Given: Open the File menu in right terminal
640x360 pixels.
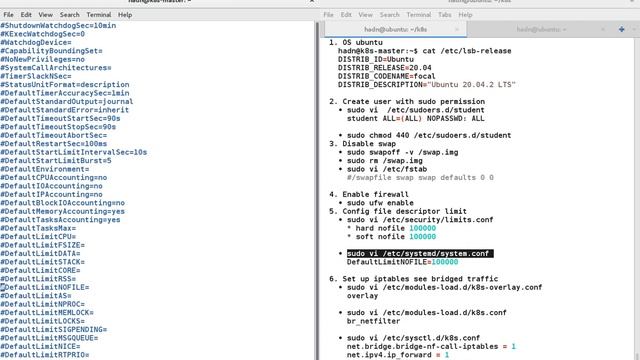Looking at the screenshot, I should pyautogui.click(x=329, y=15).
